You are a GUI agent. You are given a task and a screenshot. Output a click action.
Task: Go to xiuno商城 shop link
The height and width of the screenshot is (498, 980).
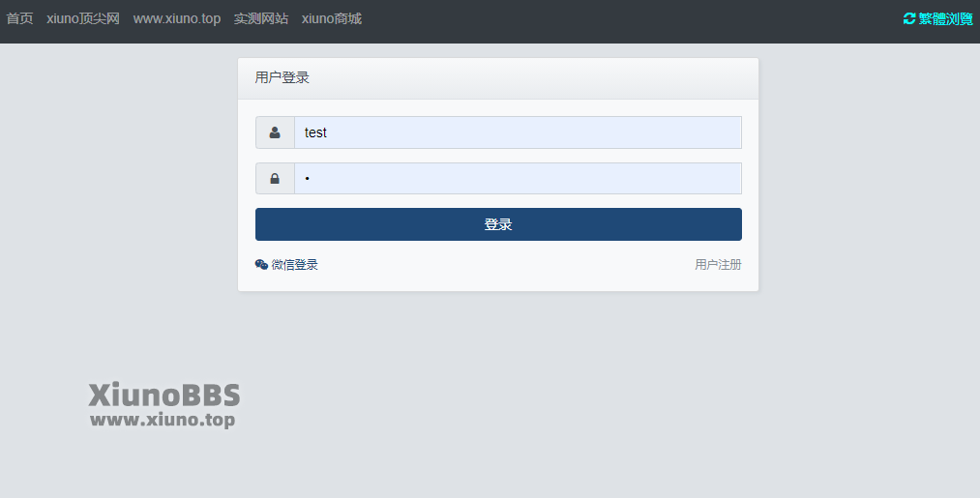click(x=332, y=18)
